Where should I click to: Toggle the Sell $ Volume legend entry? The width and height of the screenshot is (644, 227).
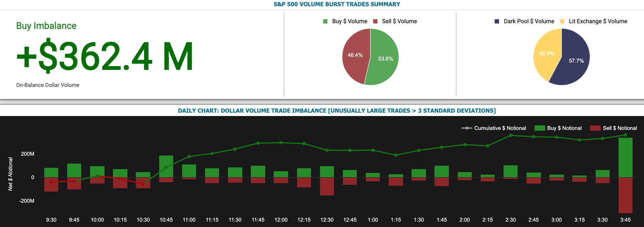click(395, 21)
